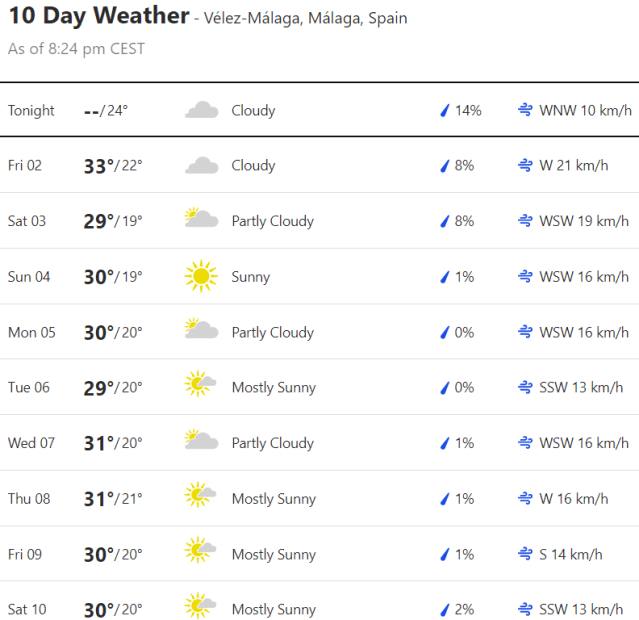Viewport: 639px width, 620px height.
Task: Click the Partly Cloudy text for Sat 03
Action: [272, 221]
